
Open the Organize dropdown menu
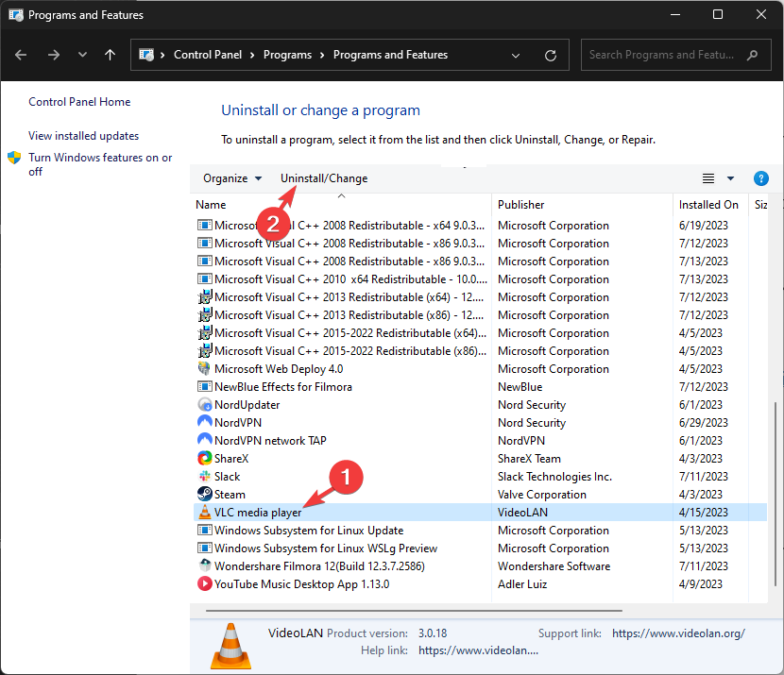click(x=232, y=178)
